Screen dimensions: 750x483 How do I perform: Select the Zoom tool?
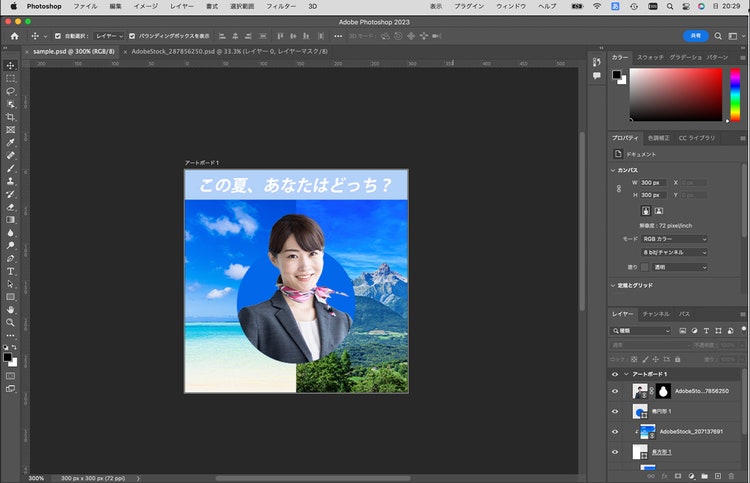tap(11, 323)
